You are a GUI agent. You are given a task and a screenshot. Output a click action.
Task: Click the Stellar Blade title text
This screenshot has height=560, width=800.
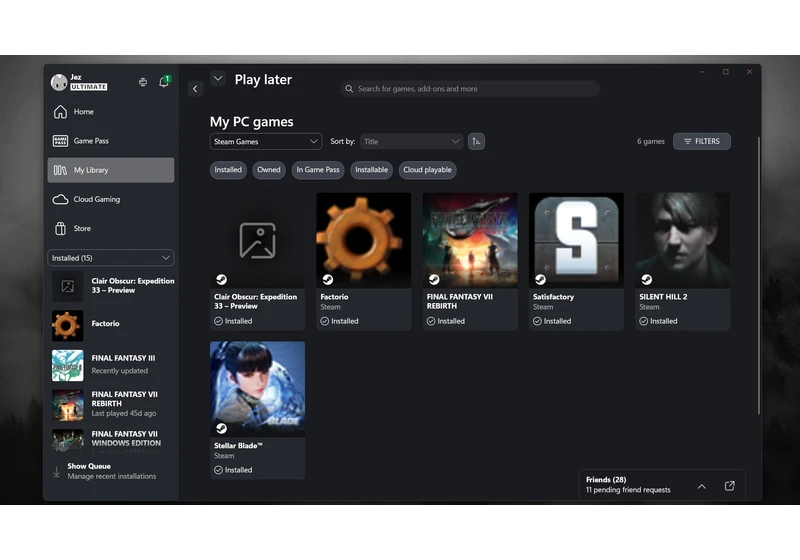click(238, 446)
